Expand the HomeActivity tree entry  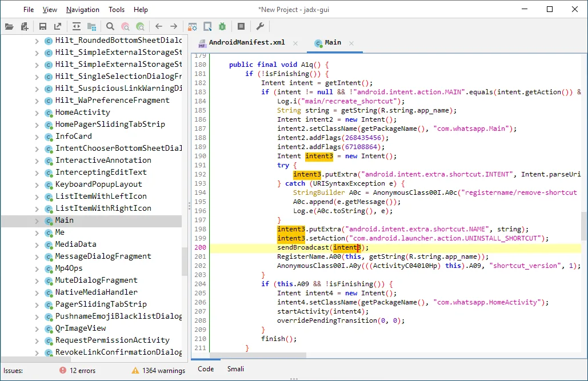[35, 112]
